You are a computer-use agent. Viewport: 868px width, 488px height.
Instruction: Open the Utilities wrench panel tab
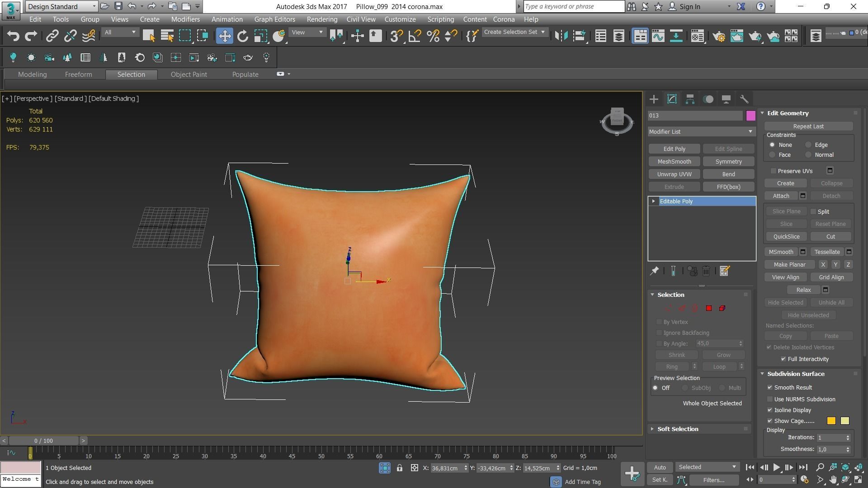click(x=744, y=99)
